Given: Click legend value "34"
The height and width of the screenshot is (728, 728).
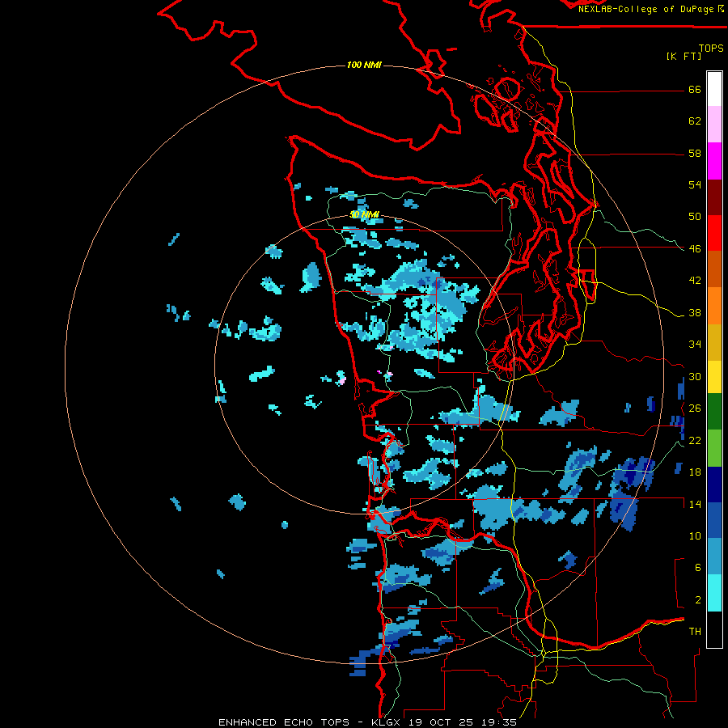Looking at the screenshot, I should pos(695,345).
